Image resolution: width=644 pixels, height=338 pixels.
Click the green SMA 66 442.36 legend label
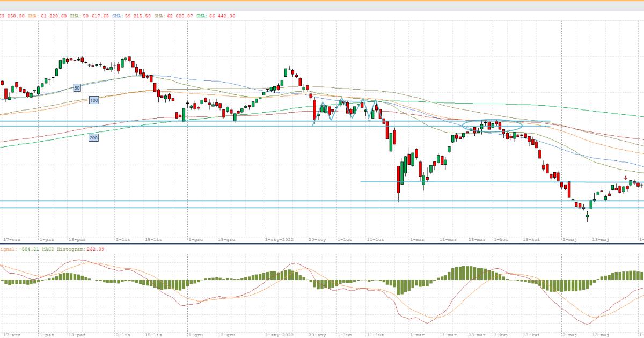click(216, 16)
